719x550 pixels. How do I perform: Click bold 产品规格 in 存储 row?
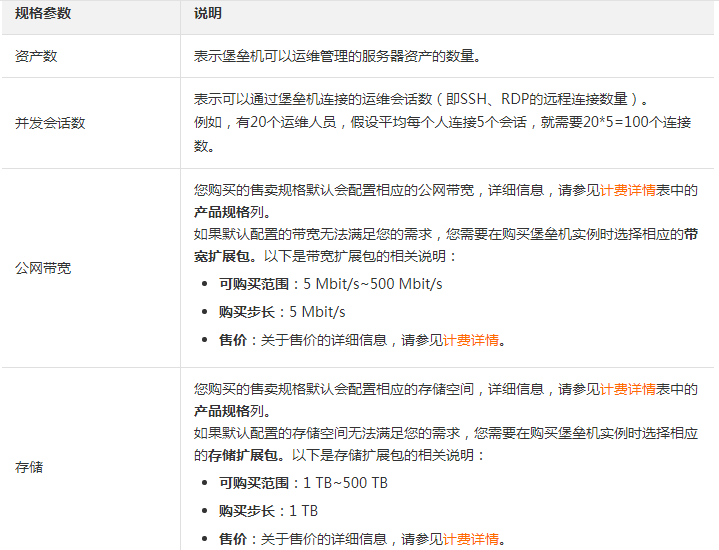pos(222,411)
